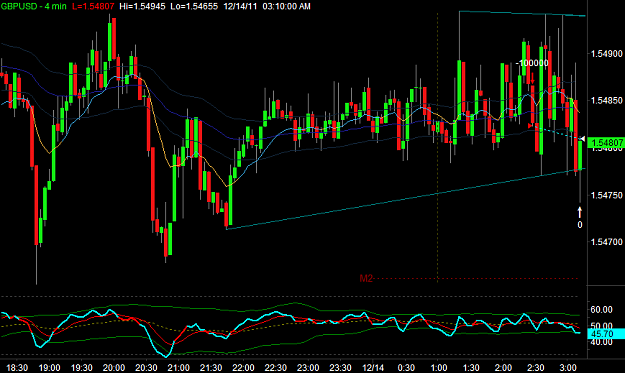Click the 1.54700 price axis label

click(606, 242)
